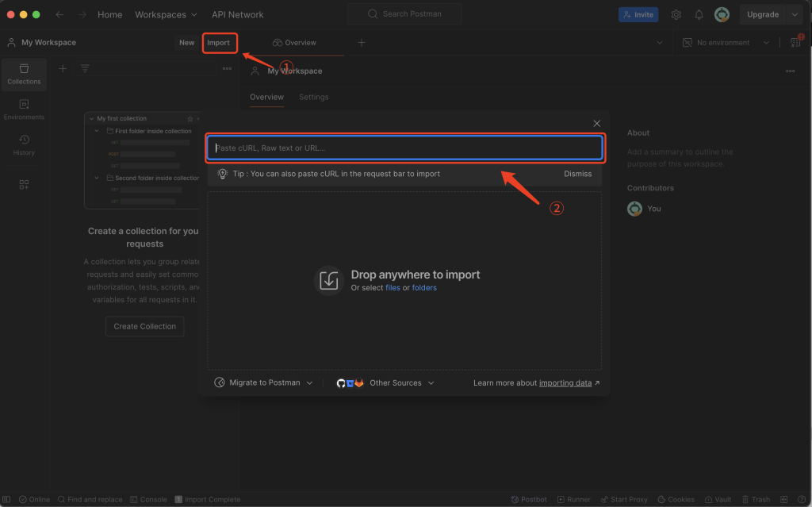Select files link to import
The image size is (812, 507).
pyautogui.click(x=393, y=288)
